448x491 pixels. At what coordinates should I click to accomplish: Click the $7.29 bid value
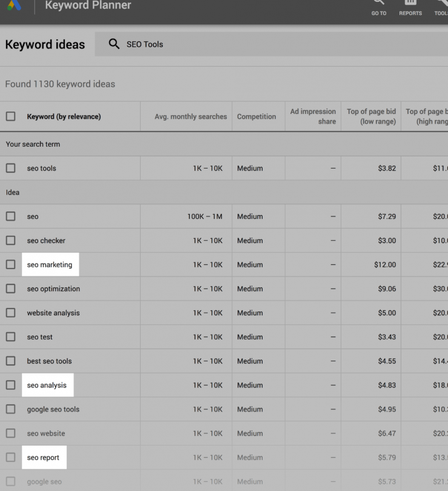[x=387, y=216]
